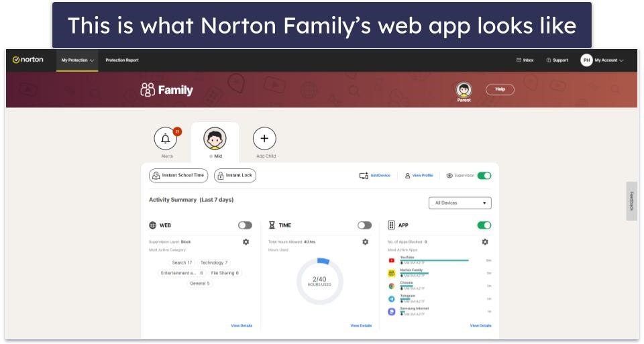Click the Inbox envelope icon

(519, 60)
